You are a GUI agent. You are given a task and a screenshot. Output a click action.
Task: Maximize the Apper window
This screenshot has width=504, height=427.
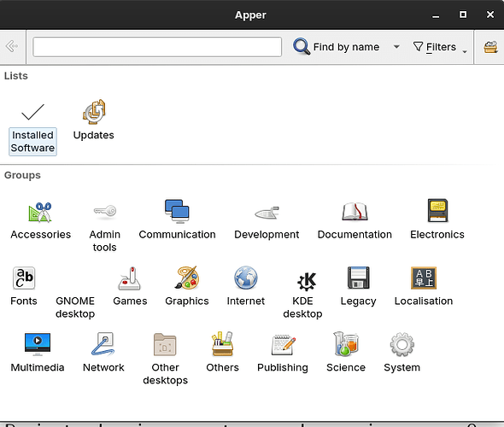(463, 15)
